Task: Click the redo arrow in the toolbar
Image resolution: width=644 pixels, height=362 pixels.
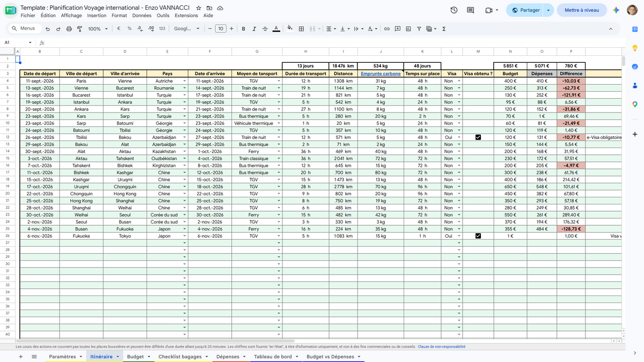Action: (58, 29)
